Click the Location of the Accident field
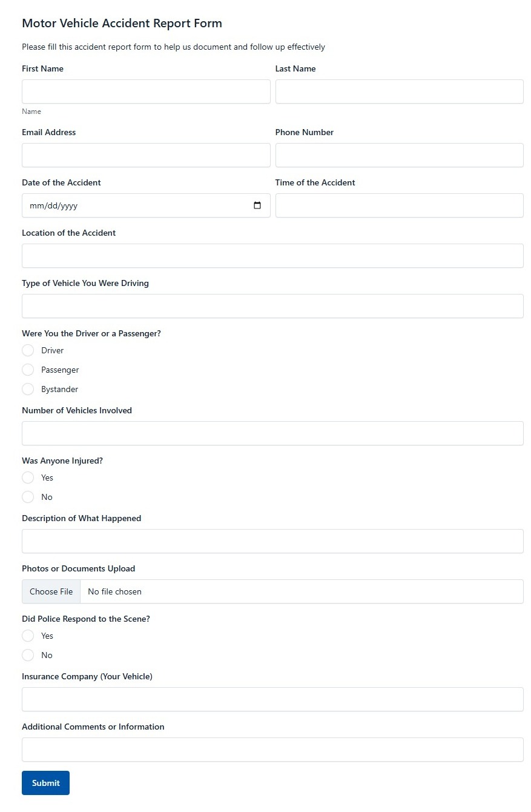Image resolution: width=531 pixels, height=812 pixels. [x=272, y=256]
